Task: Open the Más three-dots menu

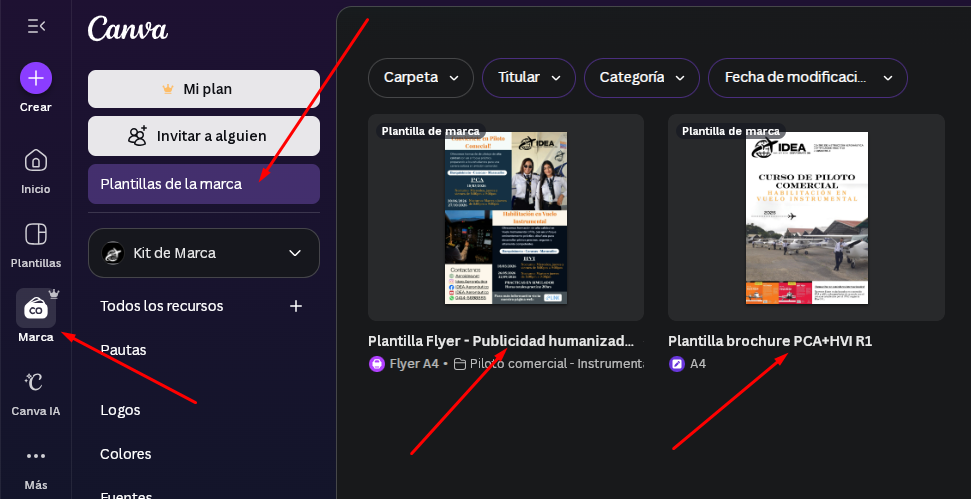Action: point(36,456)
